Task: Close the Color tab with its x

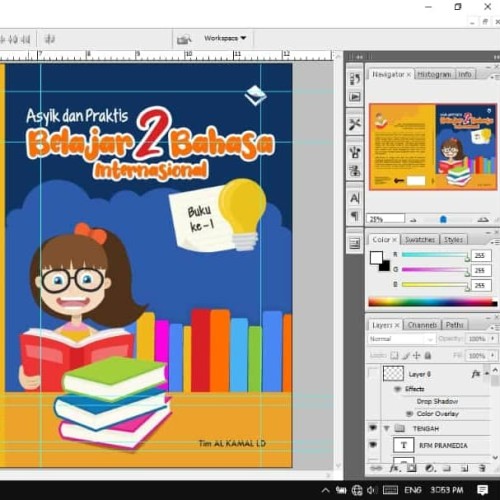Action: coord(394,240)
